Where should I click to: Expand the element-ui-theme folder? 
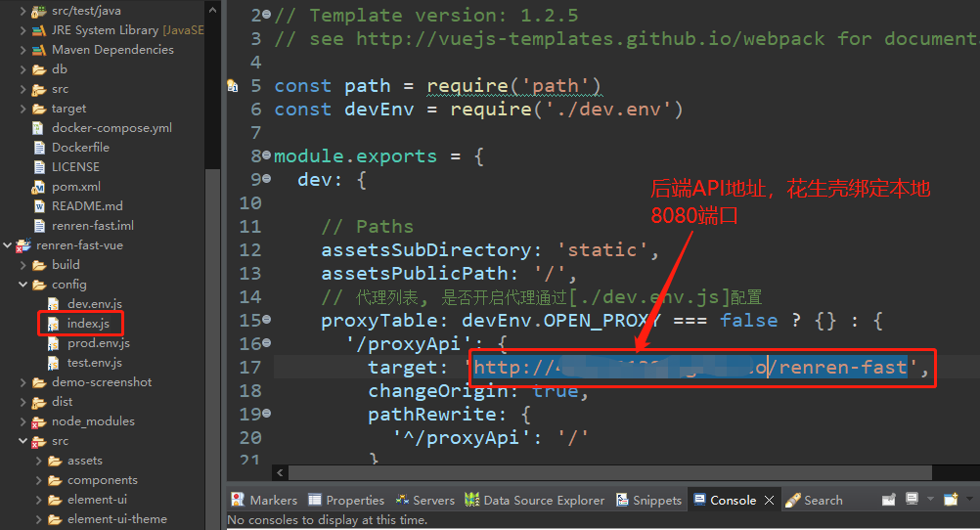(39, 518)
